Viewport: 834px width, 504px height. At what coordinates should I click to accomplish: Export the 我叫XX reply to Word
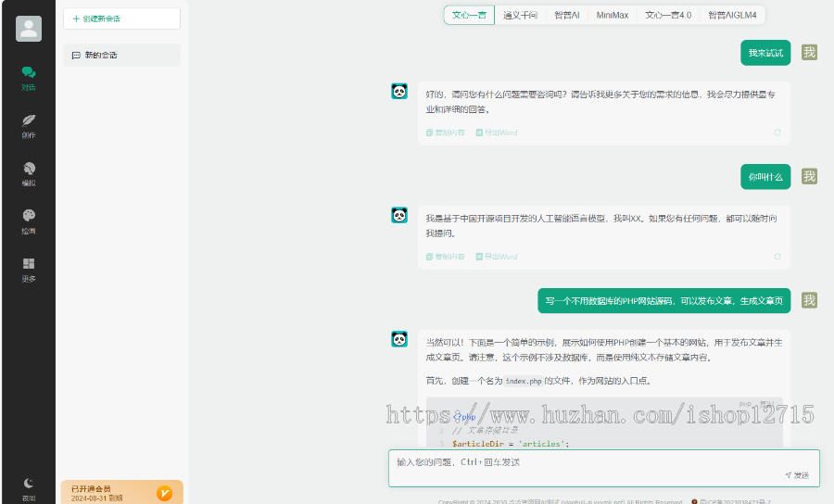click(497, 257)
